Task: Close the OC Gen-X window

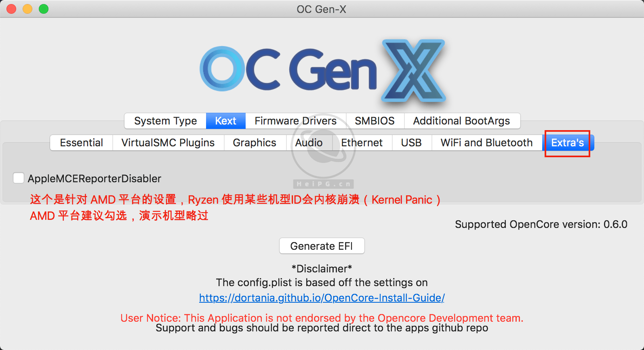Action: [x=11, y=9]
